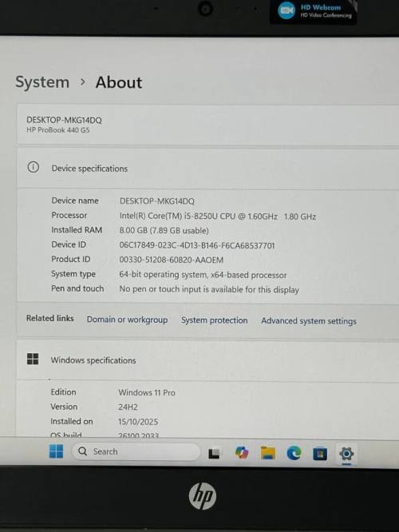
Task: Click the Pen and touch label
Action: point(77,288)
